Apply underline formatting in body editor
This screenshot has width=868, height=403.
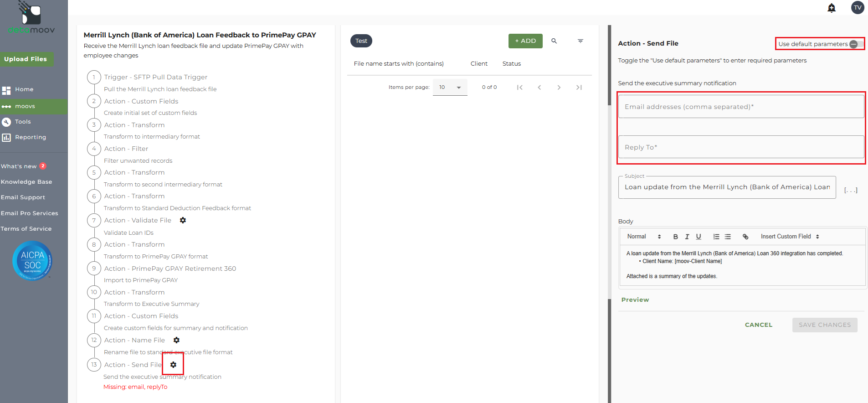point(699,237)
